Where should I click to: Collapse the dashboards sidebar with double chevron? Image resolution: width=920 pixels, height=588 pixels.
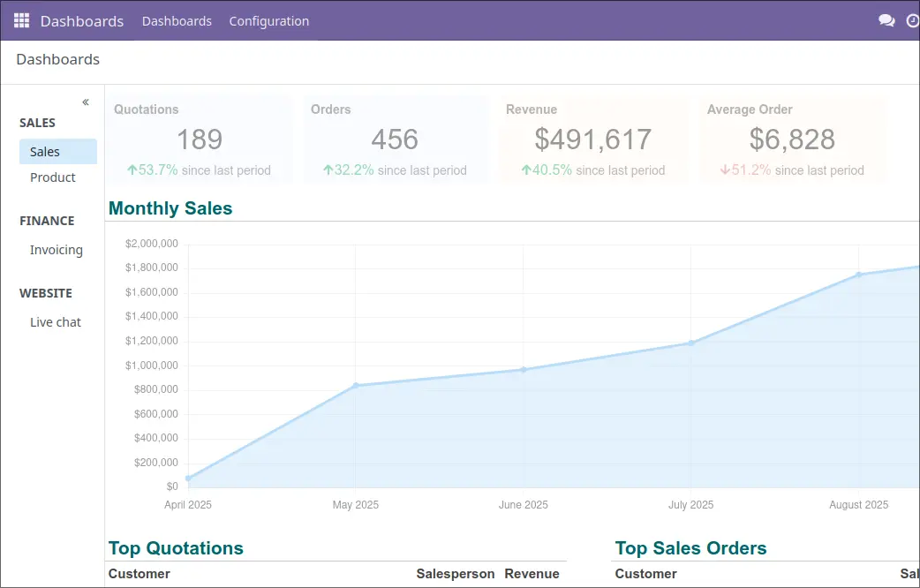86,102
